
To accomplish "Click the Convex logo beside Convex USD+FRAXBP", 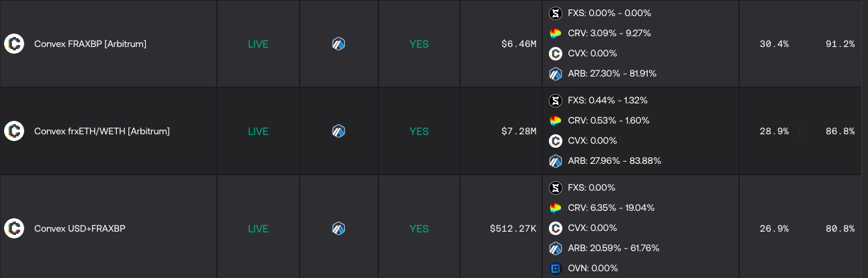I will [x=14, y=228].
